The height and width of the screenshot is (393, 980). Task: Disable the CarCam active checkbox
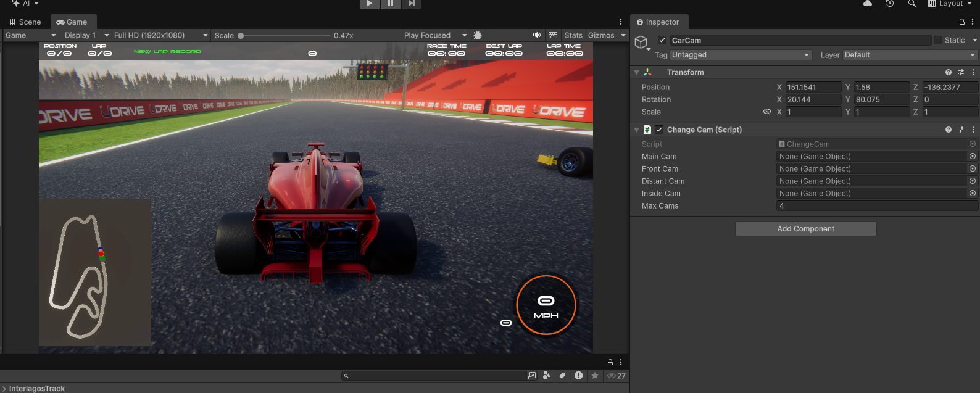tap(662, 41)
